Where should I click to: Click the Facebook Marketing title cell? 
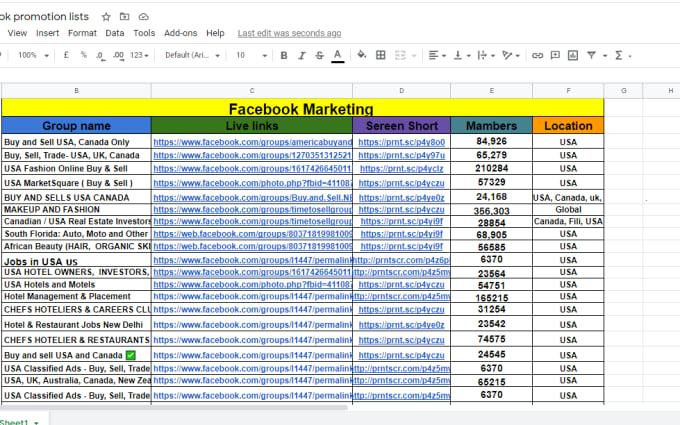coord(302,108)
